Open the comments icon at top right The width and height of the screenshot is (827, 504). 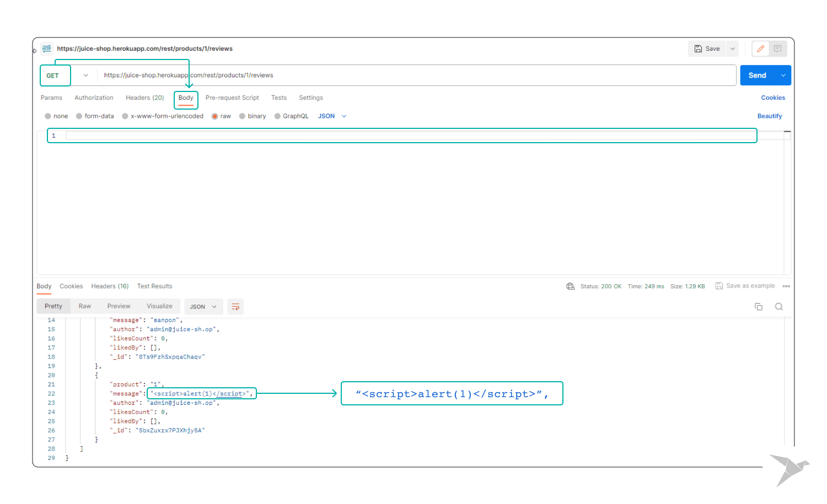coord(777,49)
